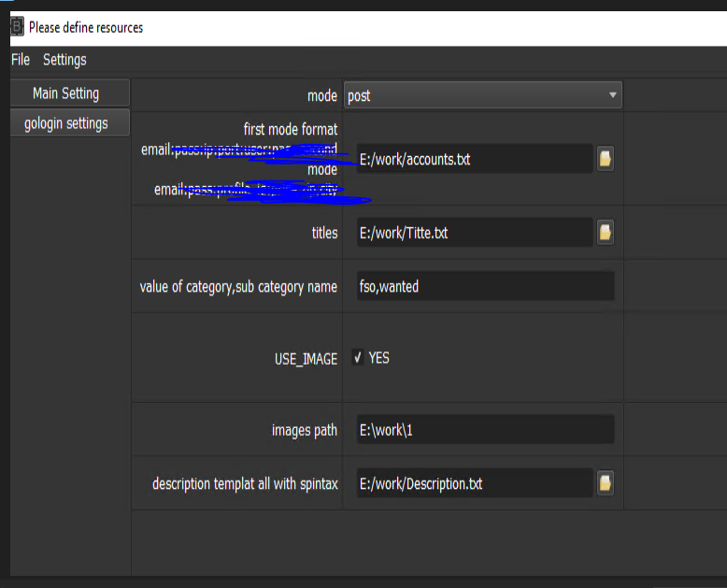Edit the fso,wanted category field
The width and height of the screenshot is (727, 588).
(x=485, y=287)
